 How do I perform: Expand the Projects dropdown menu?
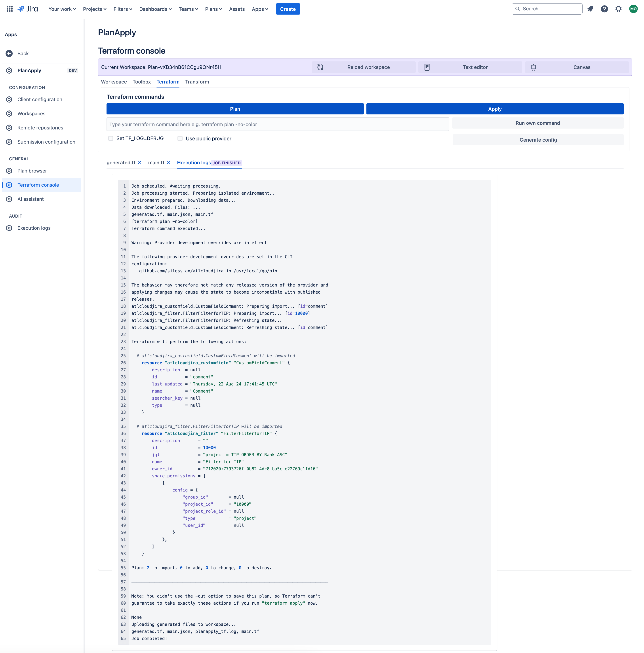click(x=95, y=9)
